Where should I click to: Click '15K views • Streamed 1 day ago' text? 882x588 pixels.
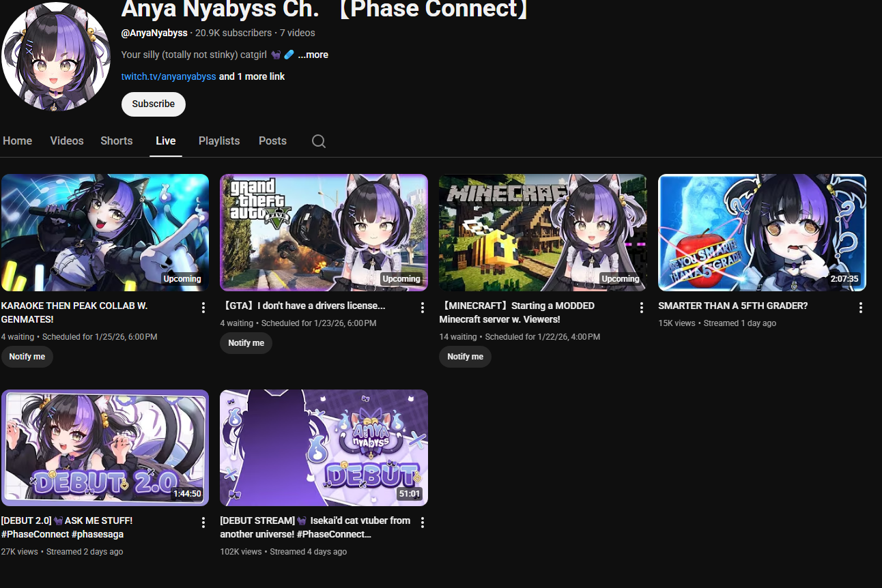717,323
